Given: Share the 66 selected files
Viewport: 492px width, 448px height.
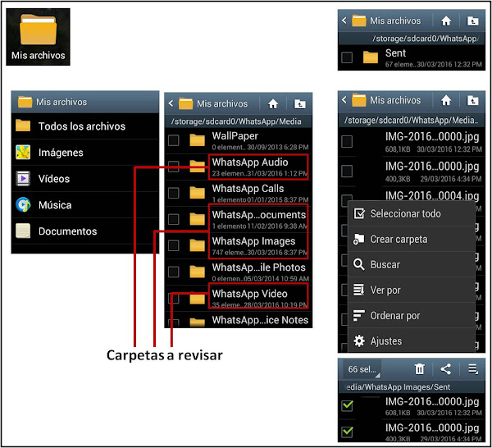Looking at the screenshot, I should [x=446, y=369].
